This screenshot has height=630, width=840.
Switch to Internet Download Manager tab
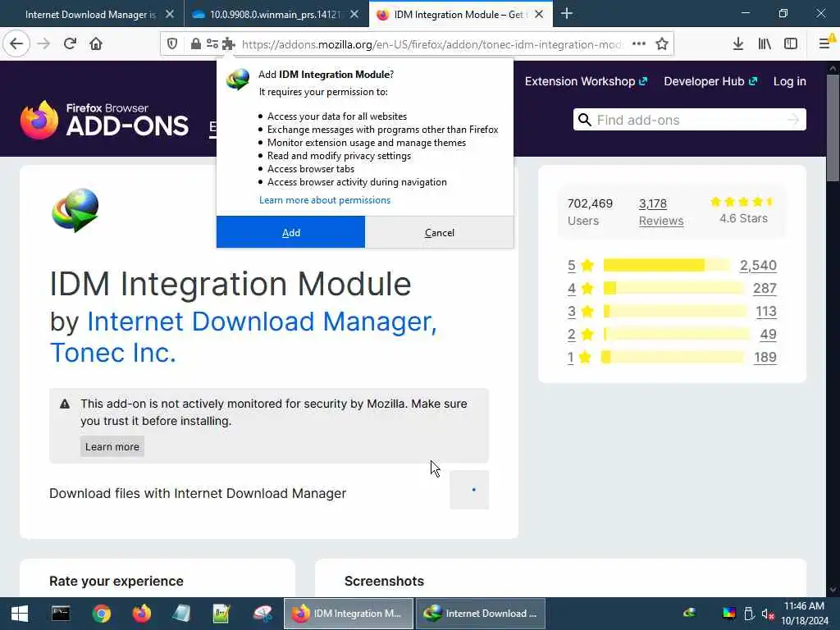(91, 15)
